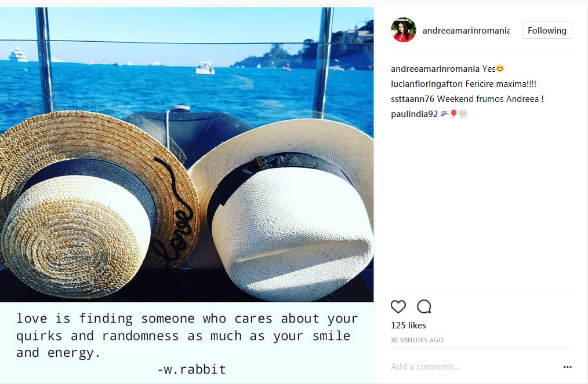Open andreeamarinromania's round profile picture
Screen dimensions: 588x384
[x=404, y=30]
